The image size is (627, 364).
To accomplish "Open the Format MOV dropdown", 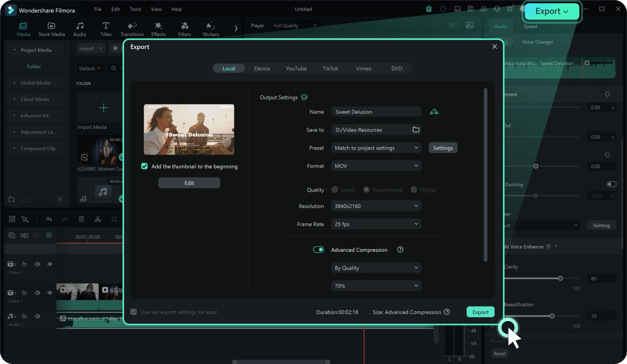I will click(376, 166).
